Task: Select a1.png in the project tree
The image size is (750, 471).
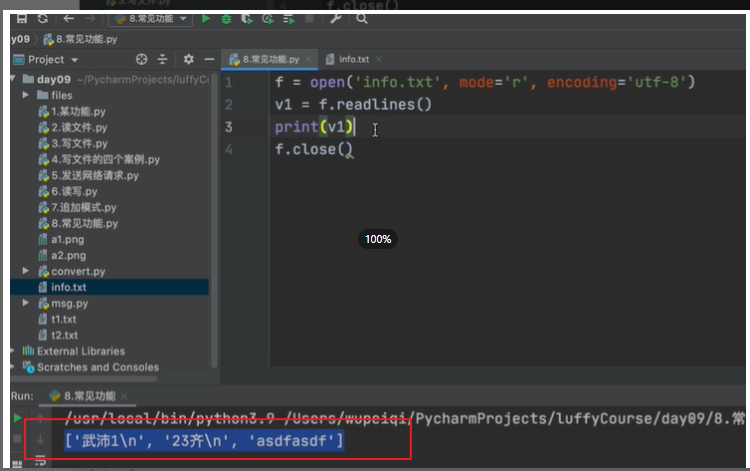Action: point(67,240)
